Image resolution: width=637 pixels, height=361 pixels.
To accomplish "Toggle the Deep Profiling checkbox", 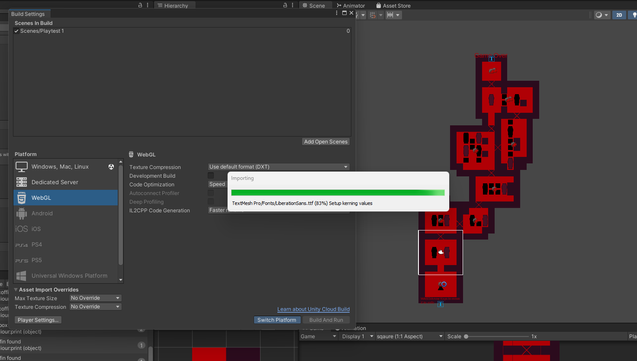I will point(211,201).
